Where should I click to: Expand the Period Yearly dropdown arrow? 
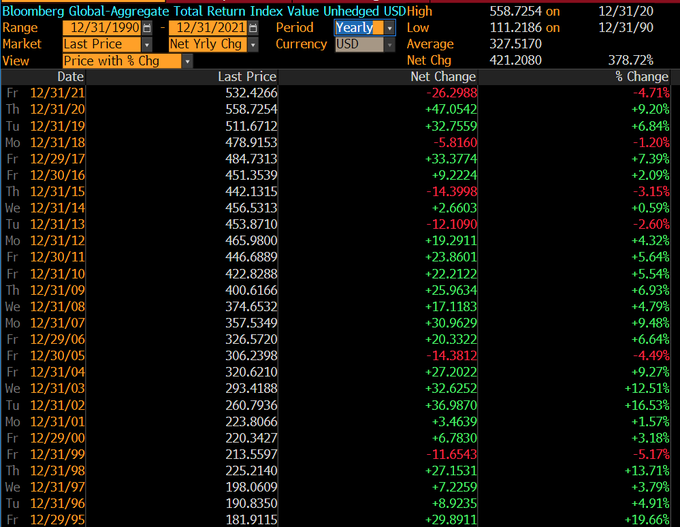click(389, 28)
